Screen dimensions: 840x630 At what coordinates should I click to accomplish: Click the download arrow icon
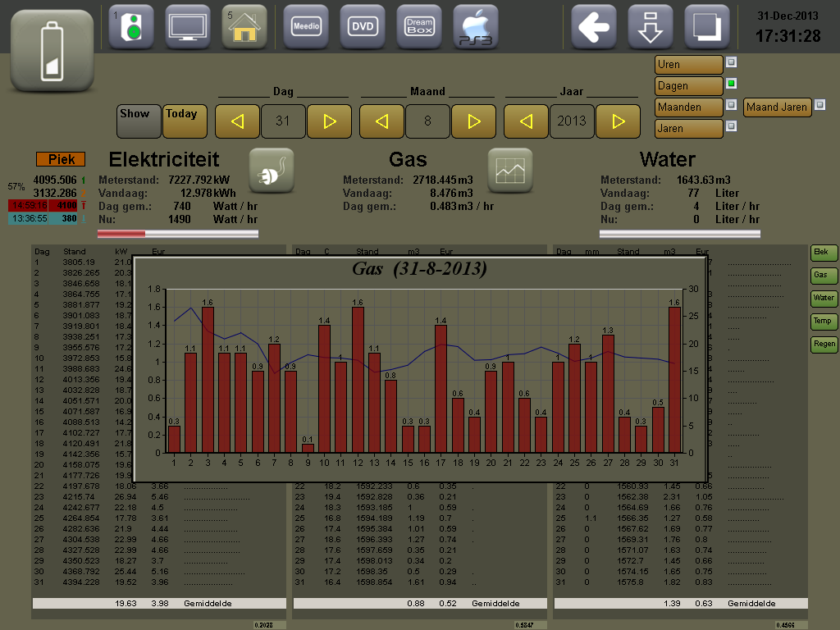pos(651,26)
